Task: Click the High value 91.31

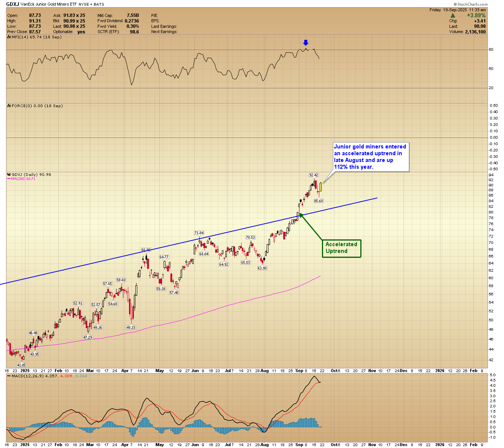Action: (x=35, y=21)
